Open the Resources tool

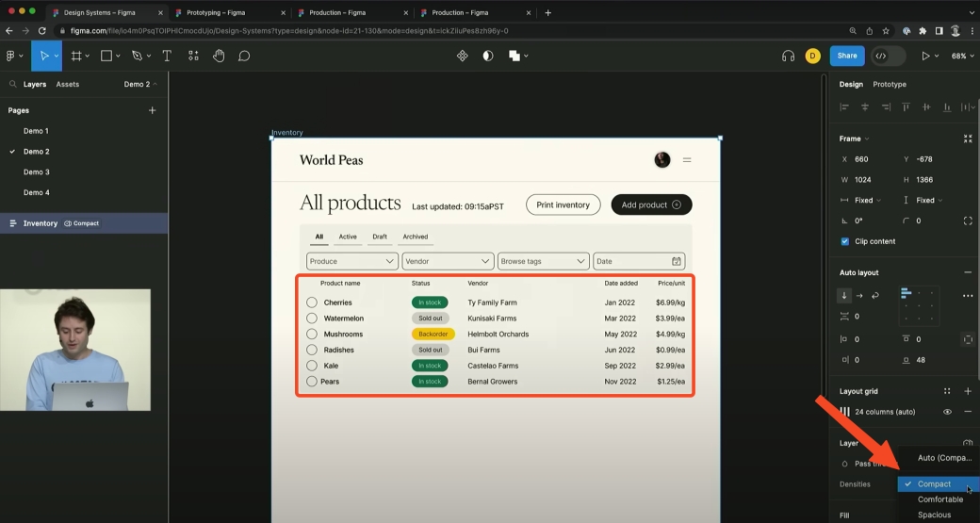tap(193, 57)
